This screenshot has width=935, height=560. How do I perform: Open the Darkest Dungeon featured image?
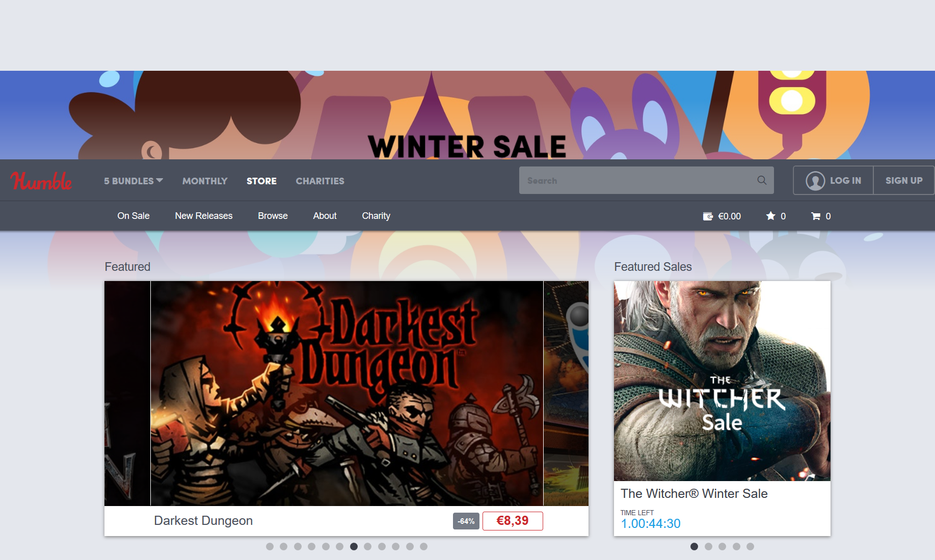[x=347, y=393]
